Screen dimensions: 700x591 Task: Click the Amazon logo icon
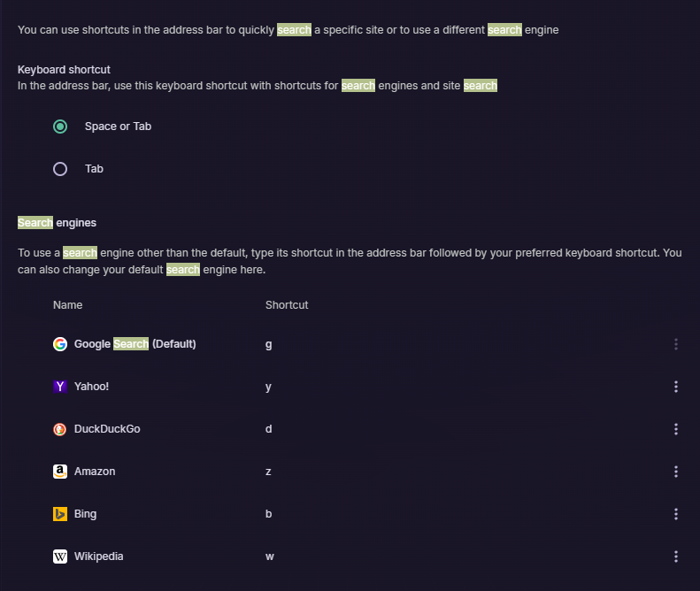(60, 472)
